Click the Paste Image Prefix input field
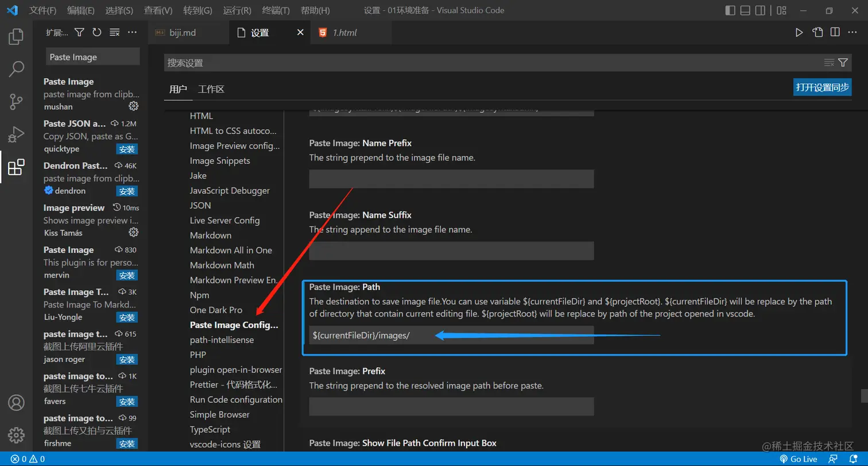This screenshot has height=466, width=868. click(451, 406)
